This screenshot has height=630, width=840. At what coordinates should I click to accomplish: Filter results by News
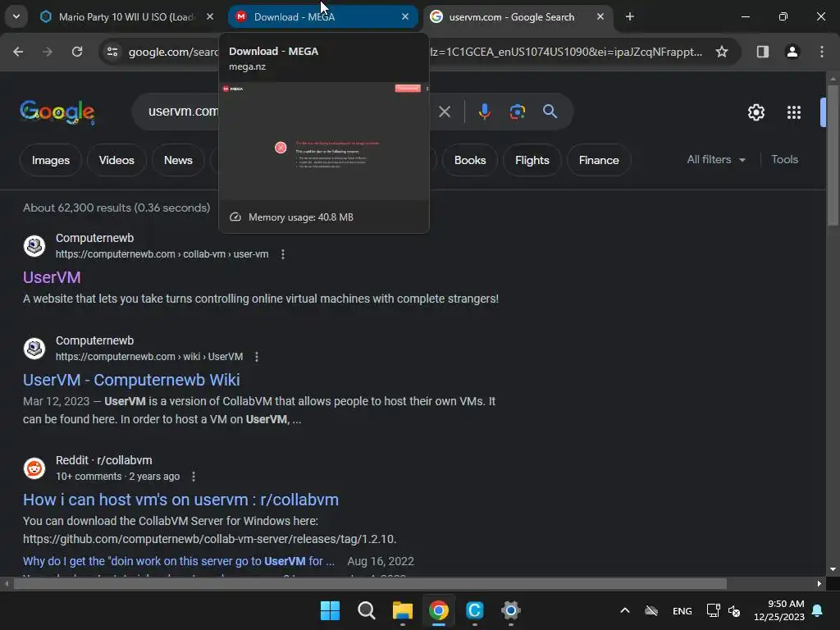click(178, 160)
